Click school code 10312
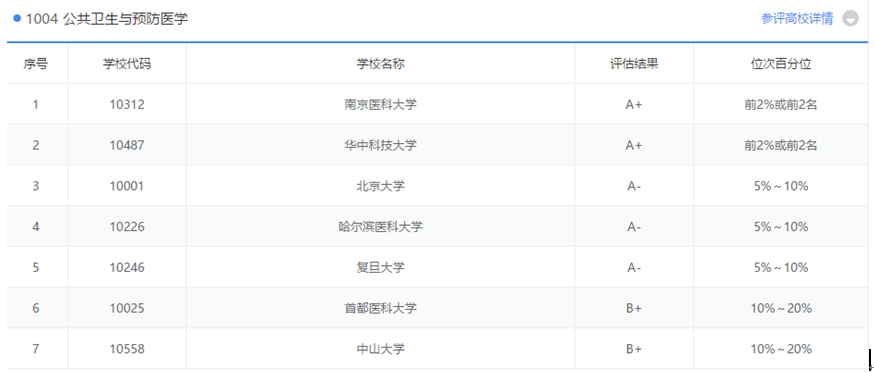 point(127,104)
